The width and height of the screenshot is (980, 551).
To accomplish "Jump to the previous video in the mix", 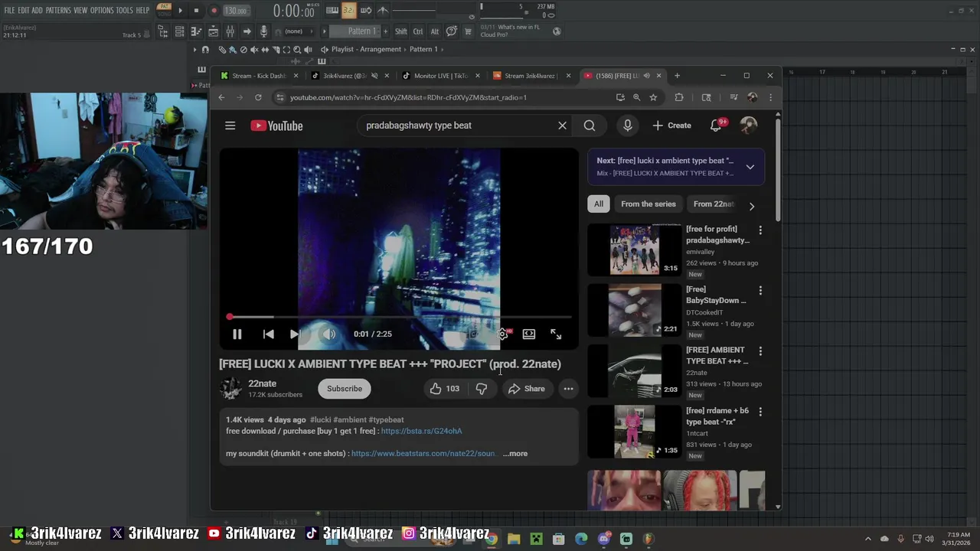I will click(x=268, y=334).
